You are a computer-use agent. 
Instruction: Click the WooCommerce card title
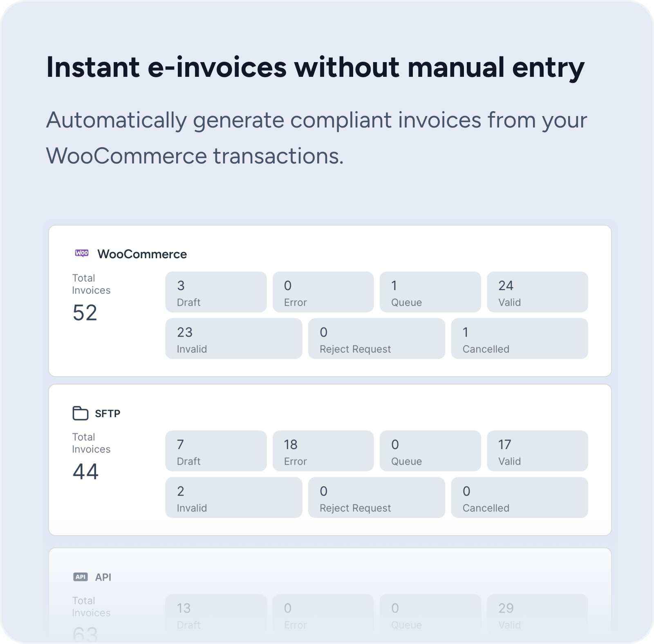click(142, 254)
